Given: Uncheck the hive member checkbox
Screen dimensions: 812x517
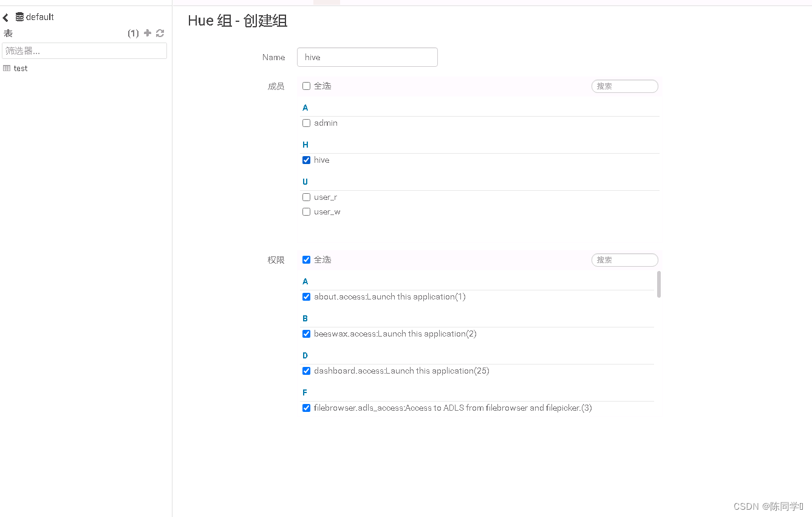Looking at the screenshot, I should pyautogui.click(x=306, y=160).
